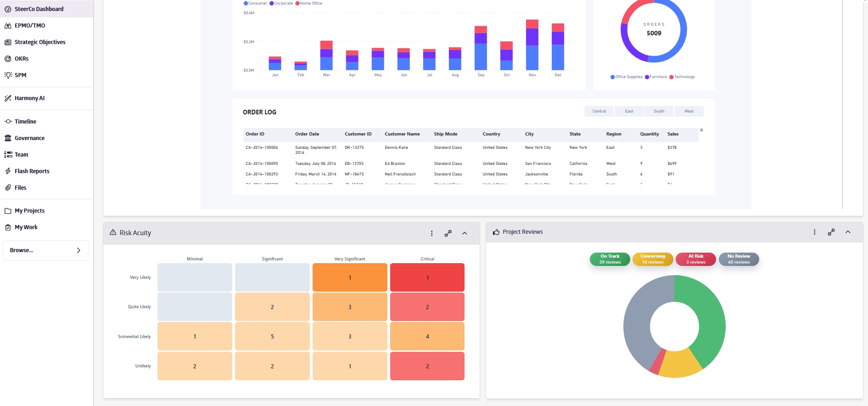Click the Harmony AI wand icon
868x406 pixels.
coord(8,98)
